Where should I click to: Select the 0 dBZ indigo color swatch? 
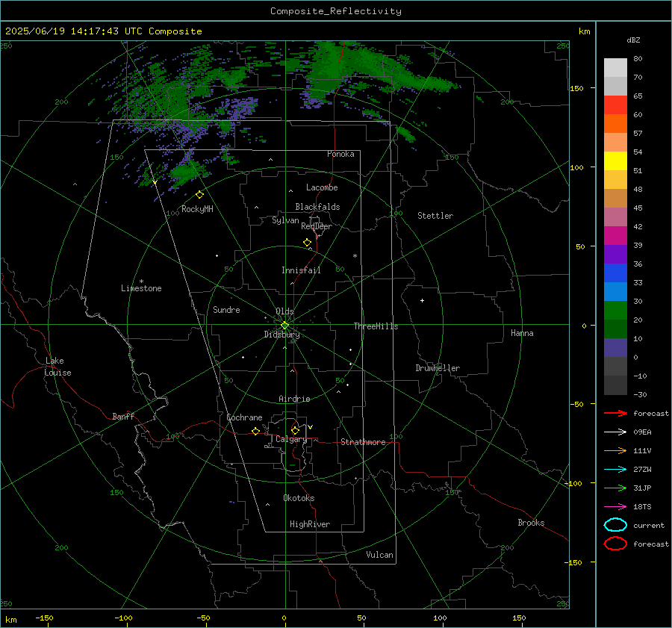[x=615, y=348]
